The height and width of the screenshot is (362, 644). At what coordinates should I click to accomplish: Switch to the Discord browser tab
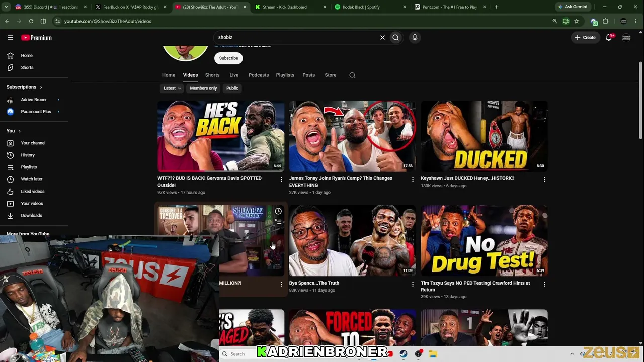pyautogui.click(x=50, y=7)
